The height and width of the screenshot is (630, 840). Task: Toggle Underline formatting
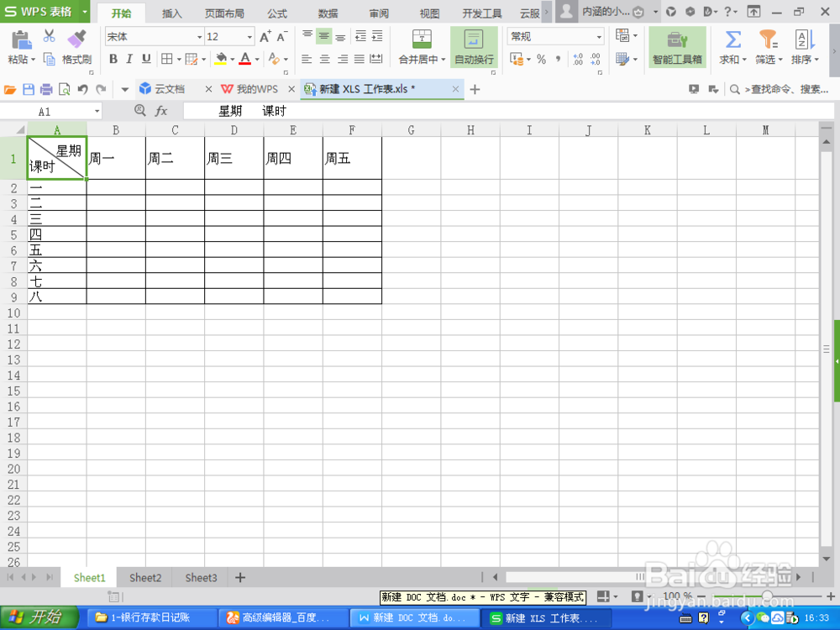click(146, 59)
